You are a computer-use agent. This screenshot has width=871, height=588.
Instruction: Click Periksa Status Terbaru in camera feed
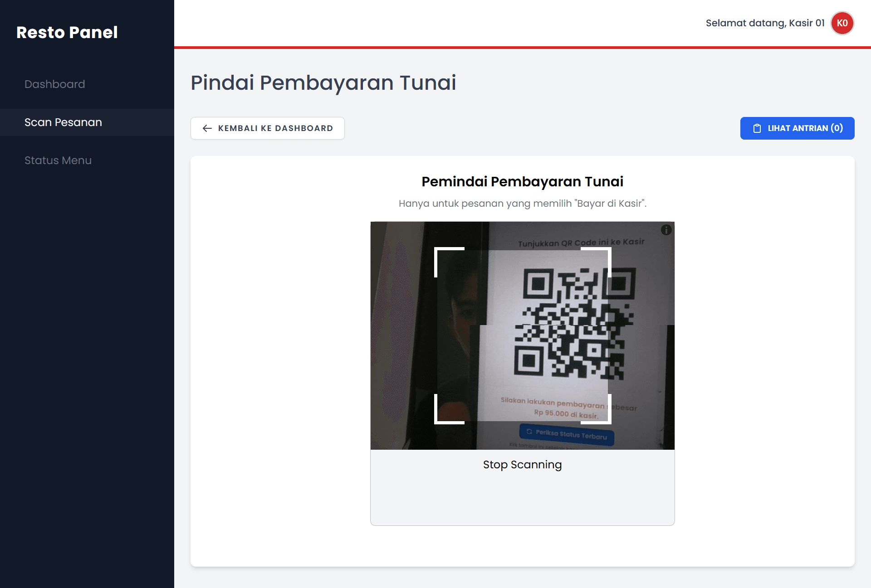click(567, 434)
